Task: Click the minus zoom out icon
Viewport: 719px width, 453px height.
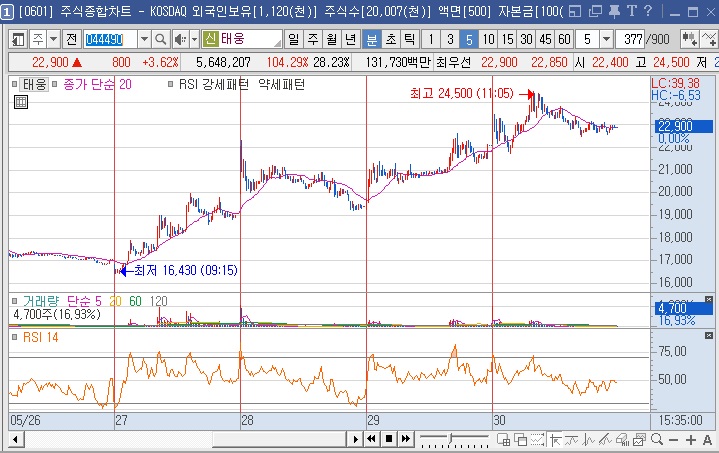Action: 673,440
